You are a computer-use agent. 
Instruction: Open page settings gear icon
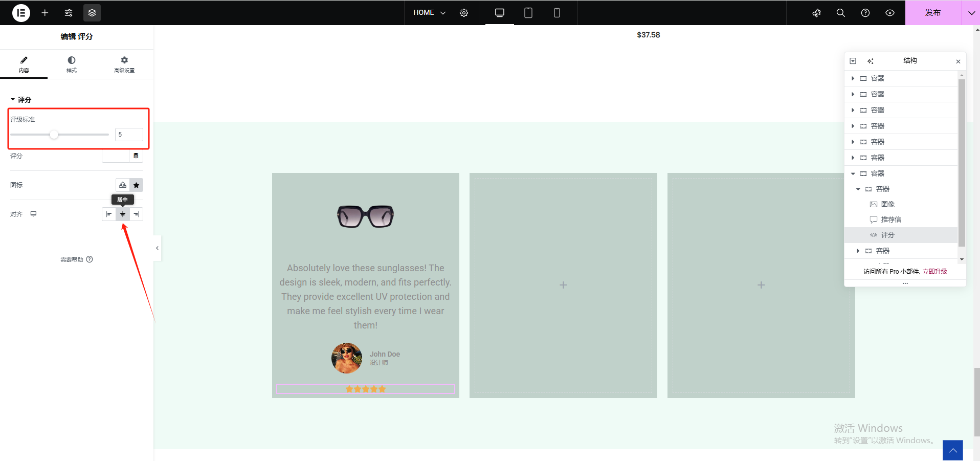[464, 13]
